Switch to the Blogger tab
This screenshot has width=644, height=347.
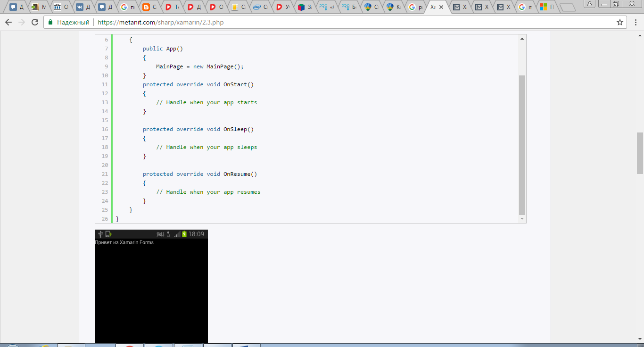[149, 7]
